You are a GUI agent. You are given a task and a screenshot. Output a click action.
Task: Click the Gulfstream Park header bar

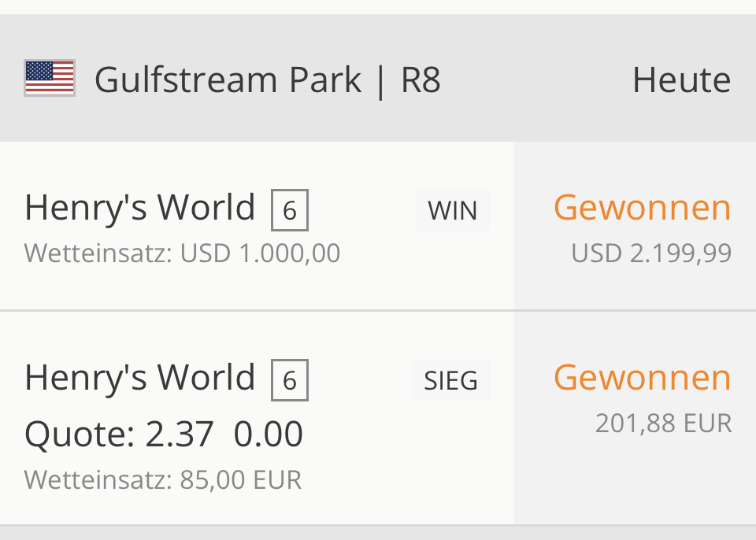tap(378, 78)
